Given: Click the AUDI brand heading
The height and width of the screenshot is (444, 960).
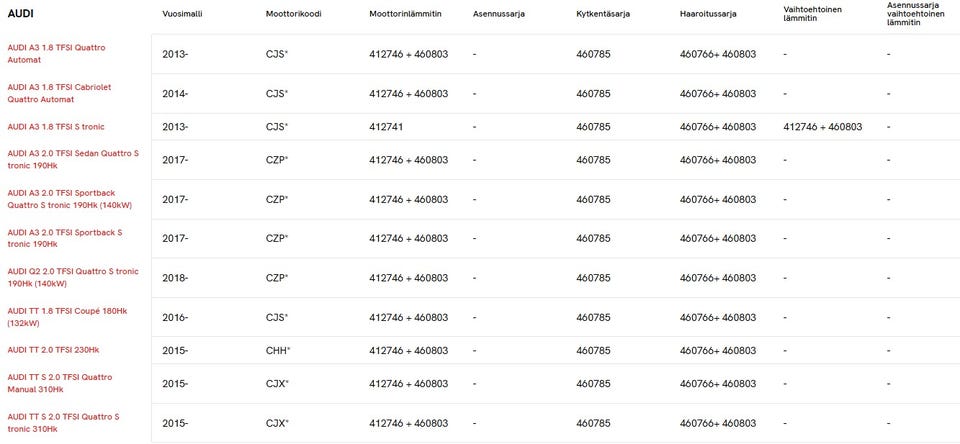Looking at the screenshot, I should point(21,14).
